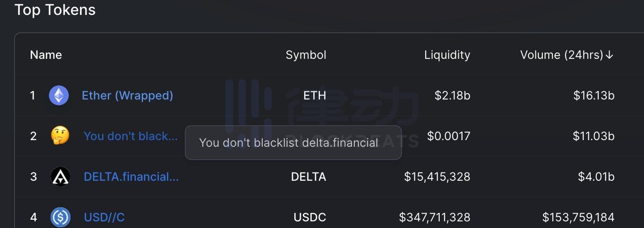The width and height of the screenshot is (644, 228).
Task: Click the tooltip "You don't blacklist delta.financial"
Action: 289,143
